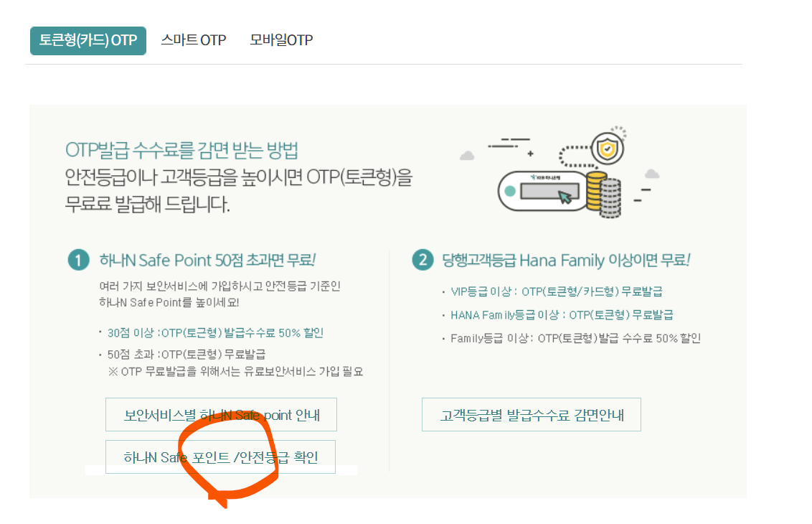Open the 모바일OTP tab

point(281,40)
